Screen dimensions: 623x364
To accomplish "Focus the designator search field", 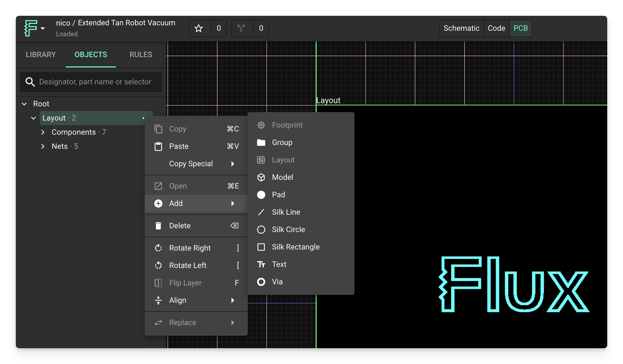I will coord(91,82).
